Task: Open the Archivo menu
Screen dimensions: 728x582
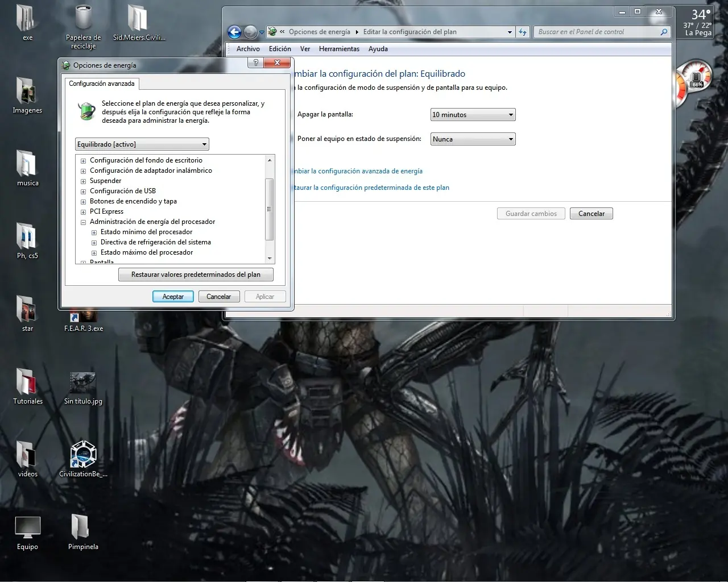Action: coord(248,49)
